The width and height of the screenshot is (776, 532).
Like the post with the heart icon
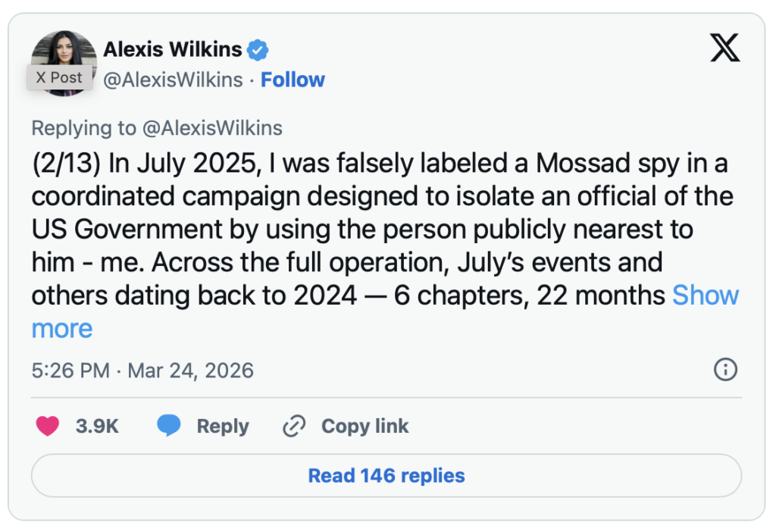pyautogui.click(x=48, y=427)
